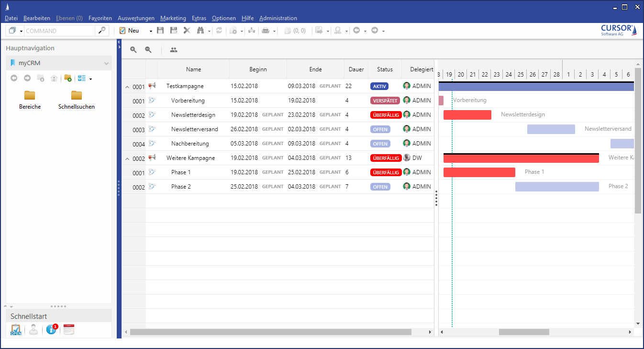Click the zoom in magnifier icon

coord(133,50)
